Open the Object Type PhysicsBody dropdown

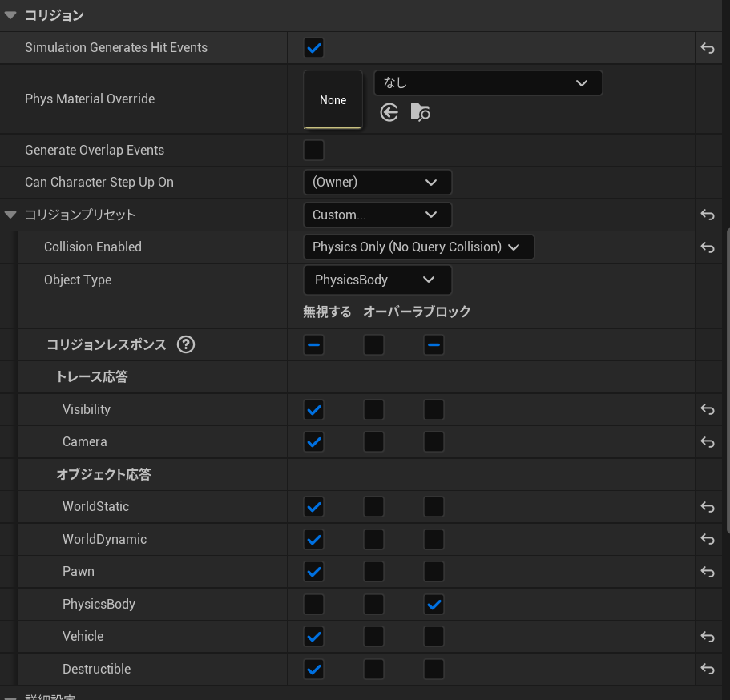tap(377, 280)
